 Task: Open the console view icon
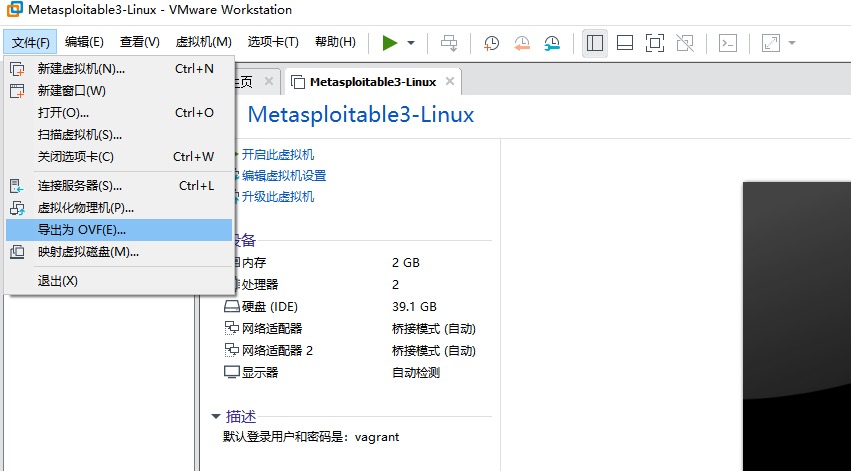(x=730, y=43)
